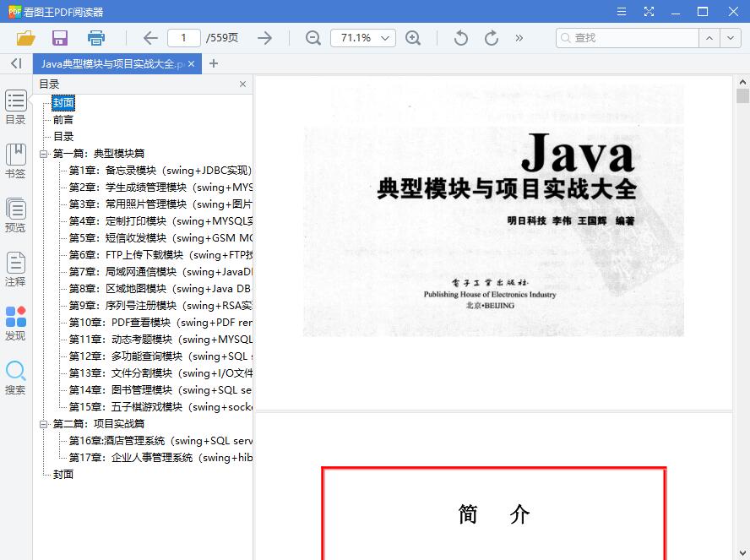The width and height of the screenshot is (750, 560).
Task: Close the Java典型模块 document tab
Action: 192,63
